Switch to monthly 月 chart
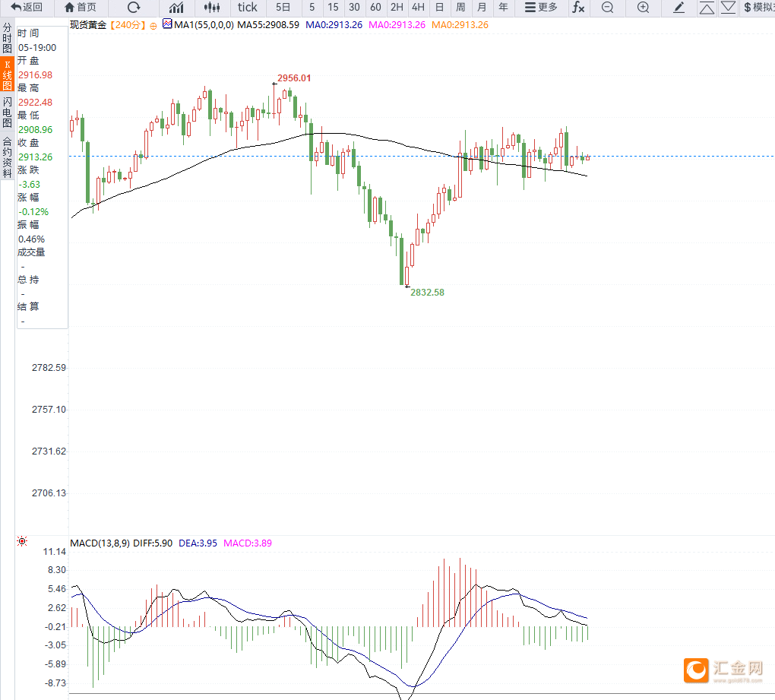The image size is (775, 700). (482, 7)
